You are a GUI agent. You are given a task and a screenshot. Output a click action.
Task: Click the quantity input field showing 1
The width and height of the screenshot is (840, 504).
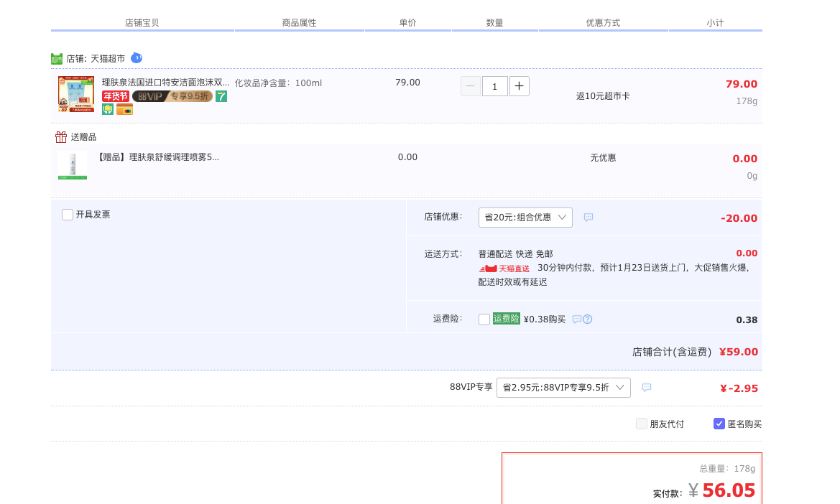click(x=495, y=86)
